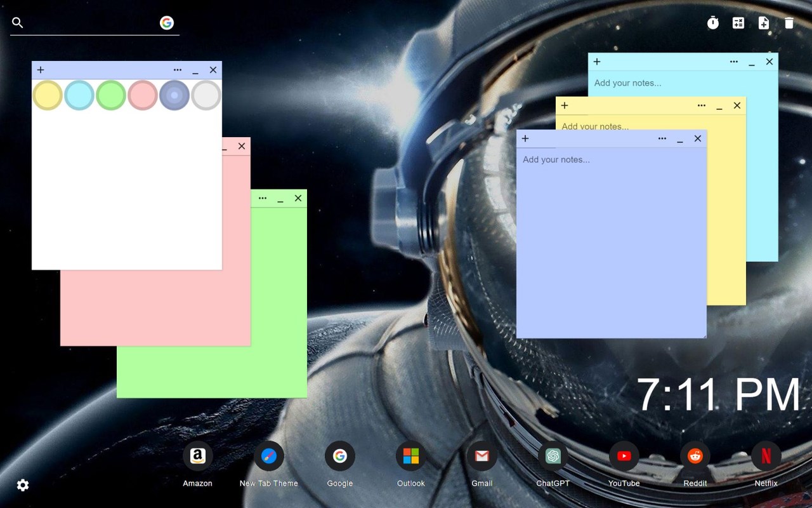Open the cyan note's three-dot menu
812x508 pixels.
(734, 62)
